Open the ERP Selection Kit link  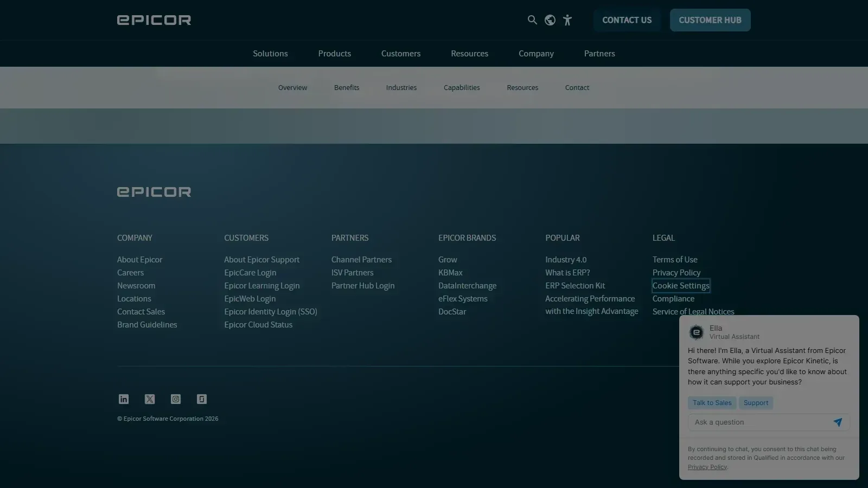(575, 286)
